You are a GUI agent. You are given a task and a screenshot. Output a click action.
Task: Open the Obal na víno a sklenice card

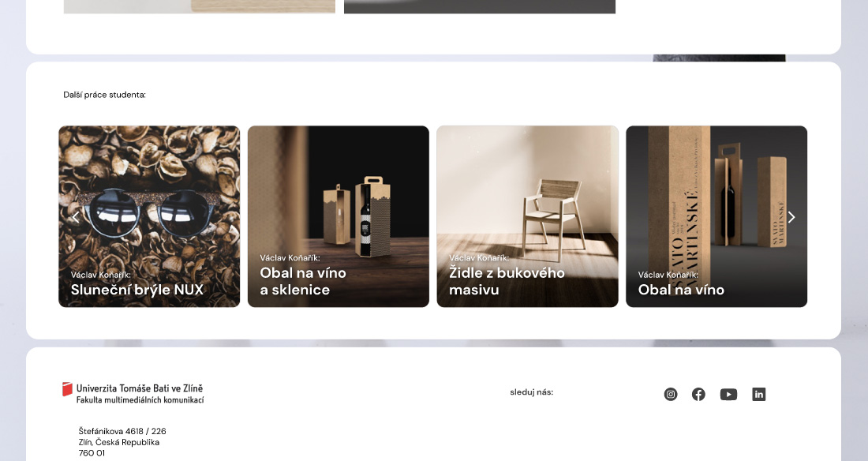tap(339, 216)
